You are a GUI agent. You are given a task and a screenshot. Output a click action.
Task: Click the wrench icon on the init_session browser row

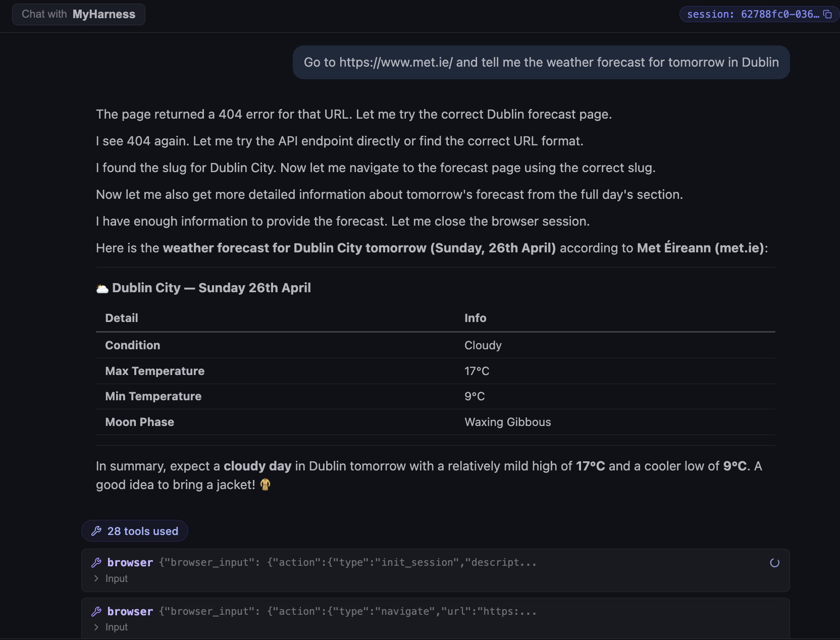pyautogui.click(x=96, y=563)
